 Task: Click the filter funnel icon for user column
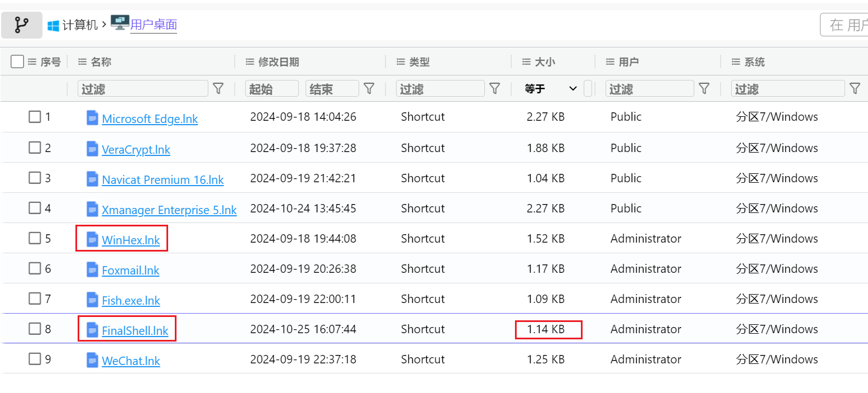click(x=704, y=88)
